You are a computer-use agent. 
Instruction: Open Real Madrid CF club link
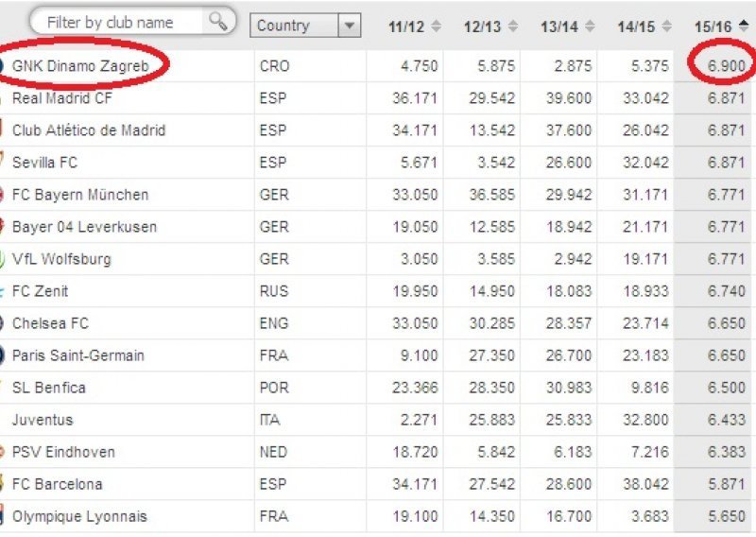[x=62, y=98]
